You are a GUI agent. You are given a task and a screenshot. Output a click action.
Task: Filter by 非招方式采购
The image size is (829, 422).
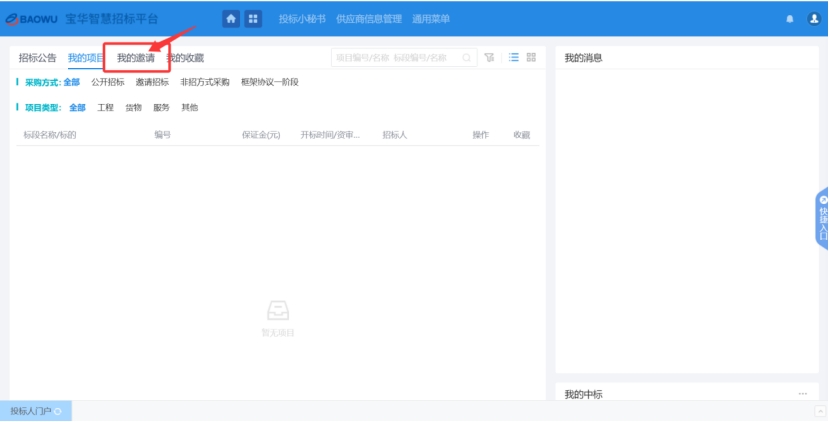point(205,82)
